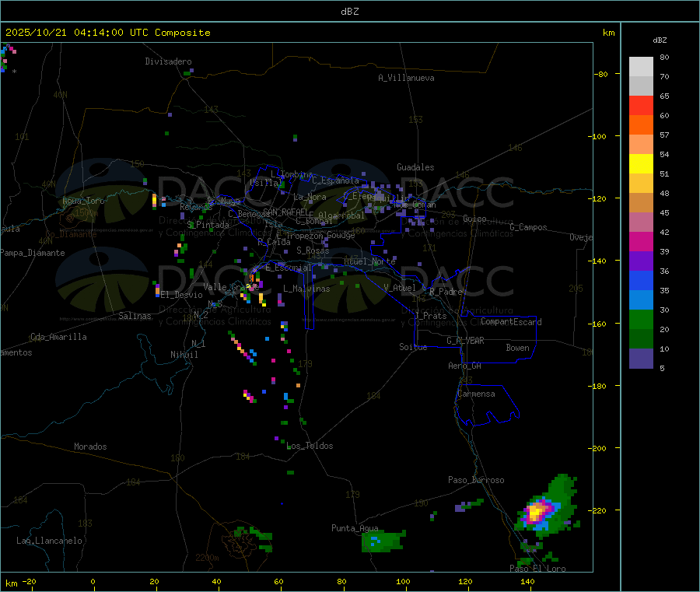This screenshot has height=592, width=700.
Task: Click the G_ALVEAR map label
Action: [x=465, y=341]
